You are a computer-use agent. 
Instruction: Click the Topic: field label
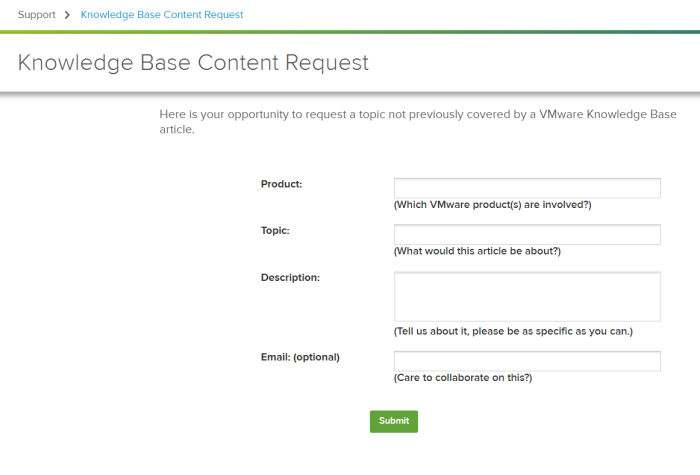[x=275, y=230]
